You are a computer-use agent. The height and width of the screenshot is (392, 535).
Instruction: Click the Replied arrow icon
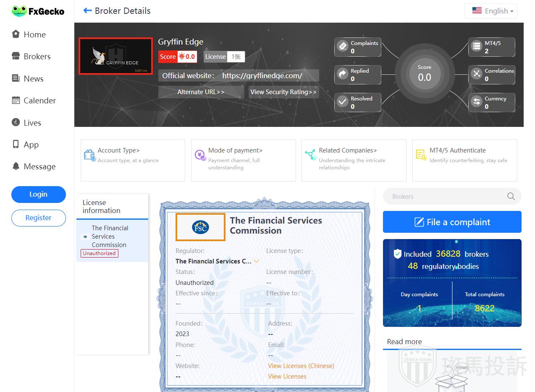(343, 74)
